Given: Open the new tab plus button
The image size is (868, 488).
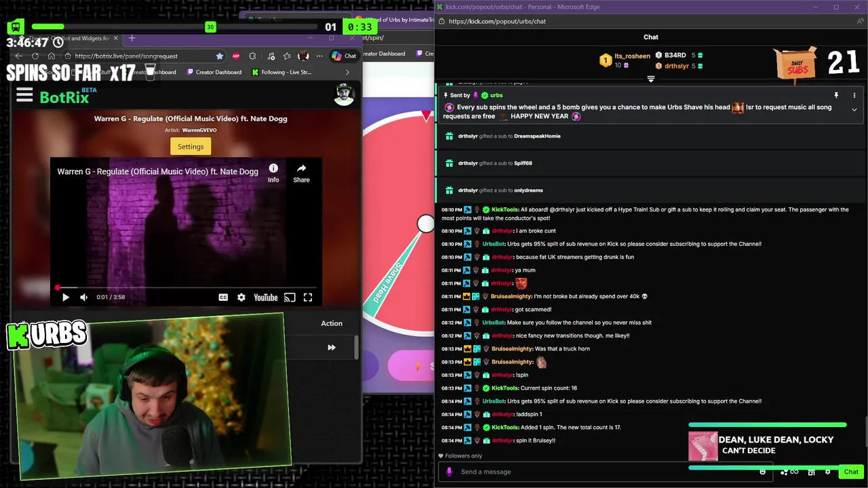Looking at the screenshot, I should click(x=132, y=39).
